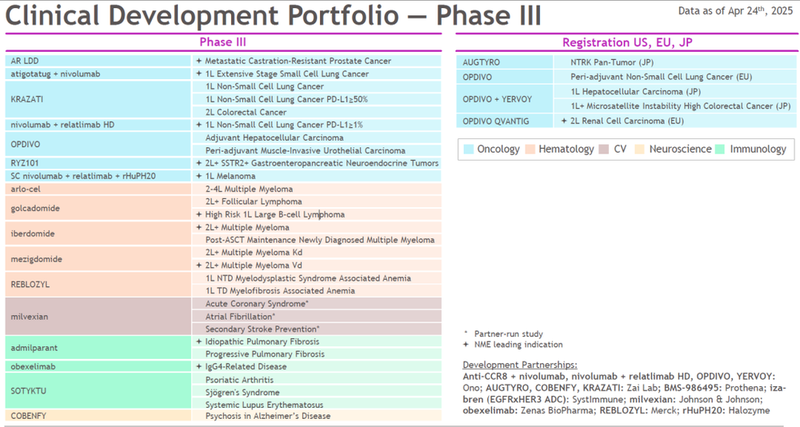Screen dimensions: 800x427
Task: Click the CV mauve legend swatch
Action: [x=604, y=149]
